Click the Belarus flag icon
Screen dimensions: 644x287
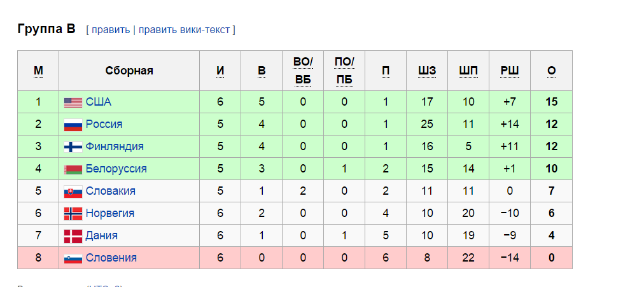click(73, 169)
